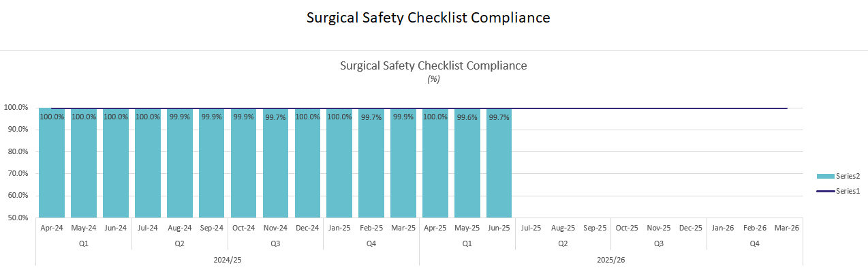Select the Mar-26 month axis label
Viewport: 868px width, 268px height.
786,228
